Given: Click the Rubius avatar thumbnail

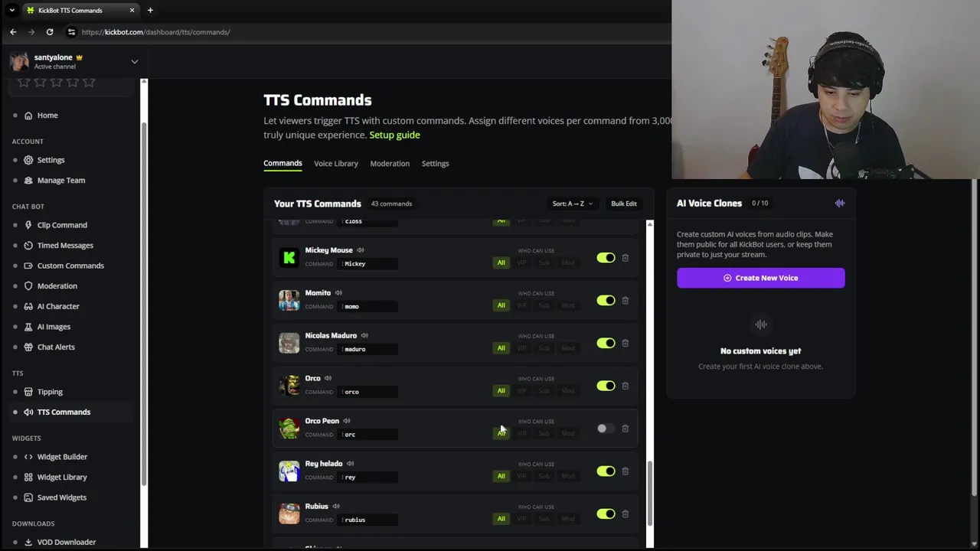Looking at the screenshot, I should [289, 514].
